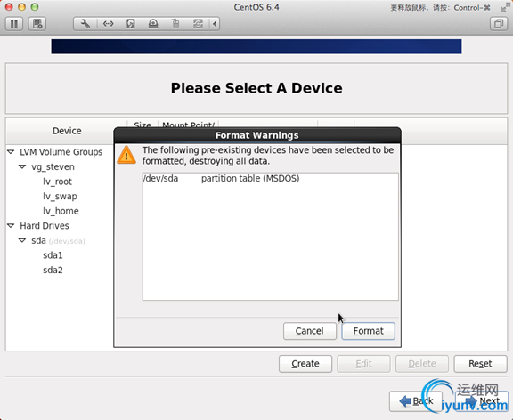Click the USB mouse device icon
This screenshot has width=513, height=420.
click(x=175, y=24)
